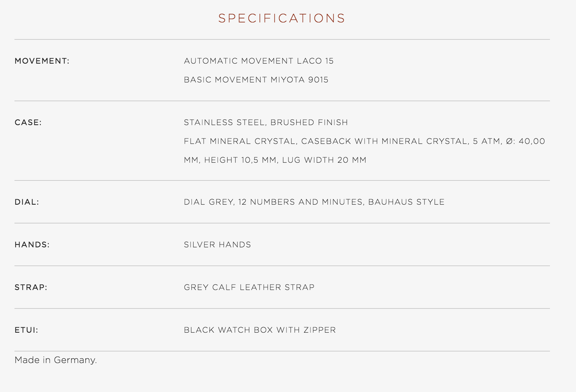This screenshot has height=392, width=576.
Task: Select the ETUI: label
Action: [26, 330]
